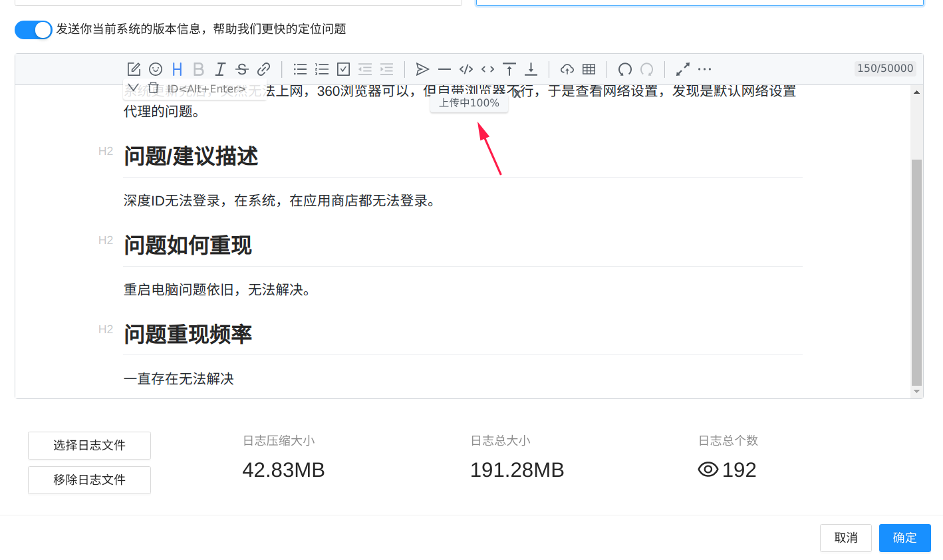
Task: Open the more options menu
Action: click(x=705, y=69)
